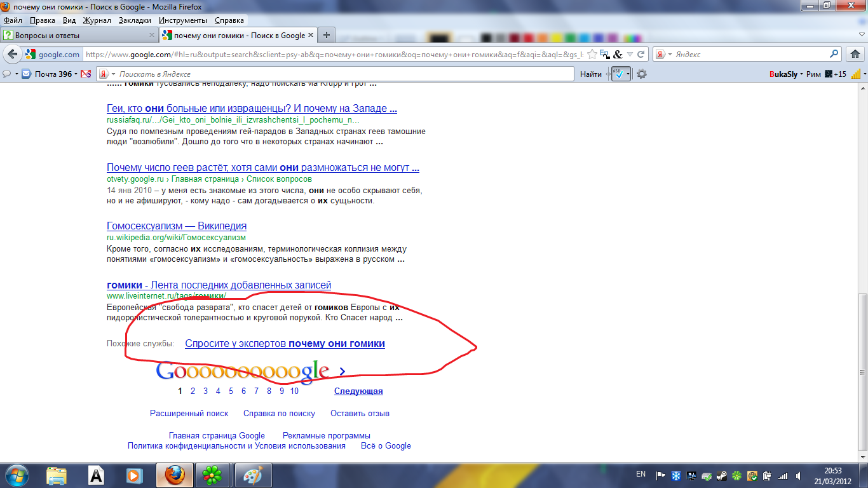Click the magnifier in the Яндекс search box

coord(834,55)
